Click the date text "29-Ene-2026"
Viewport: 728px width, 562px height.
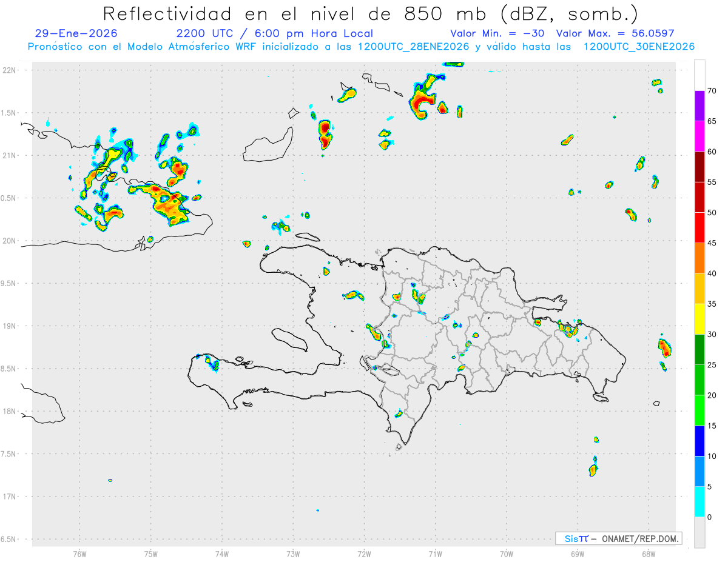[76, 34]
